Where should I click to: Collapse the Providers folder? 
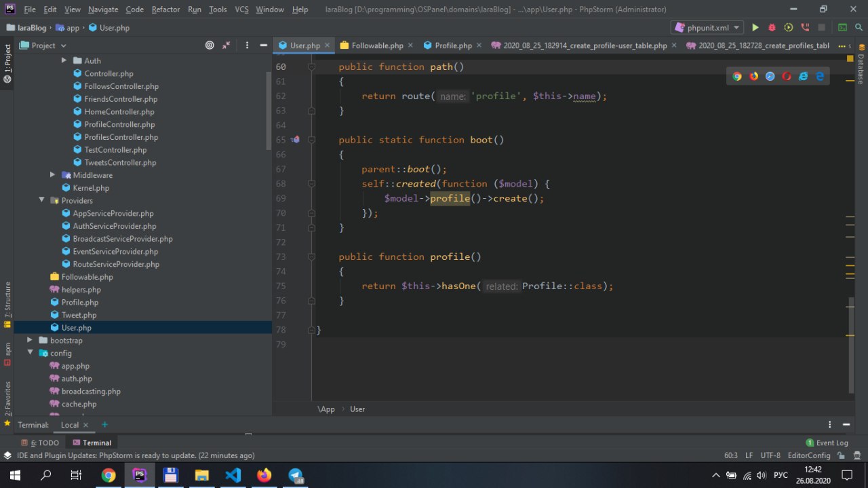42,200
